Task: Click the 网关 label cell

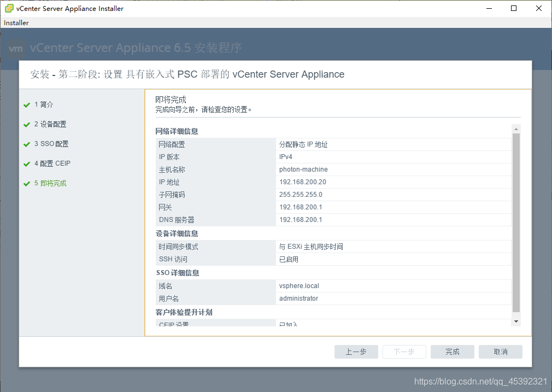Action: coord(216,207)
